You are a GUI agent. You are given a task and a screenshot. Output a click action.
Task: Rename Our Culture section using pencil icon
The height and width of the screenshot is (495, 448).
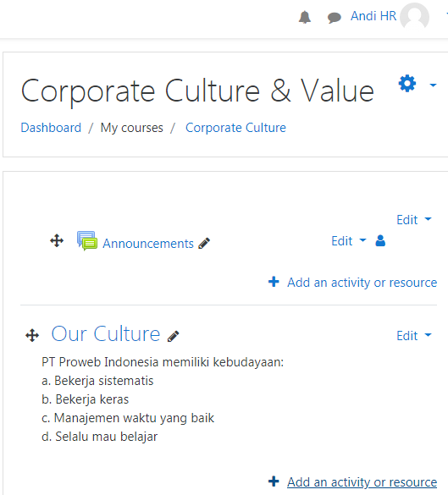173,336
